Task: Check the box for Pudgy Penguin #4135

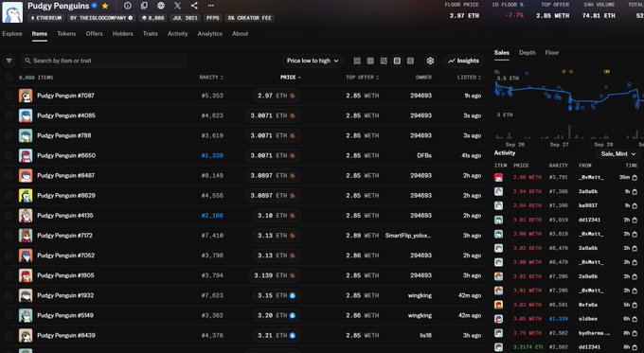Action: (9, 216)
